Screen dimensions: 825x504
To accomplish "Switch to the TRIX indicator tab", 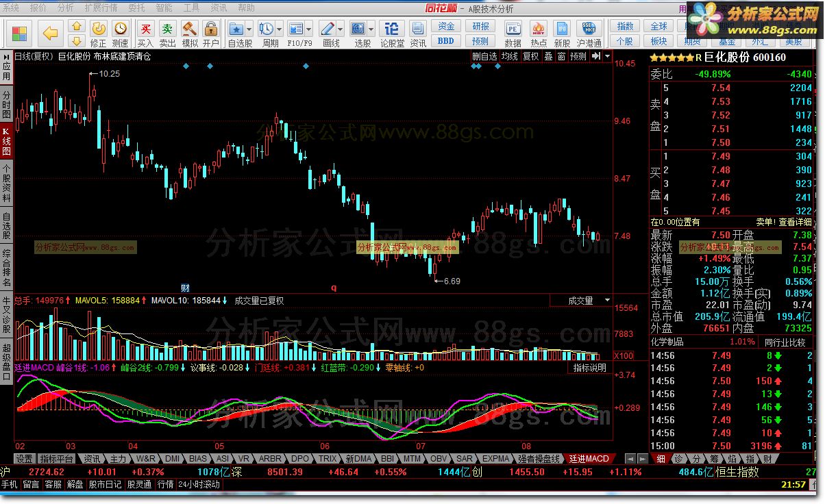I will 328,459.
